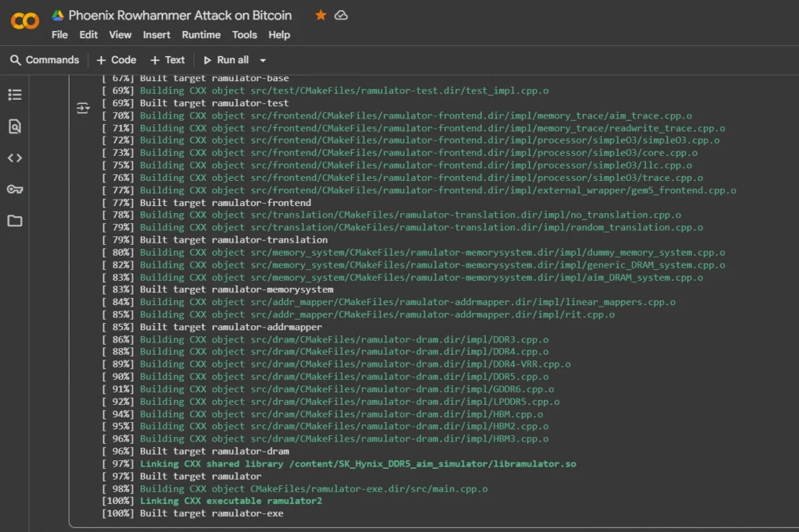Click the GDDR6.cpp.o build output line
This screenshot has width=799, height=532.
(328, 389)
